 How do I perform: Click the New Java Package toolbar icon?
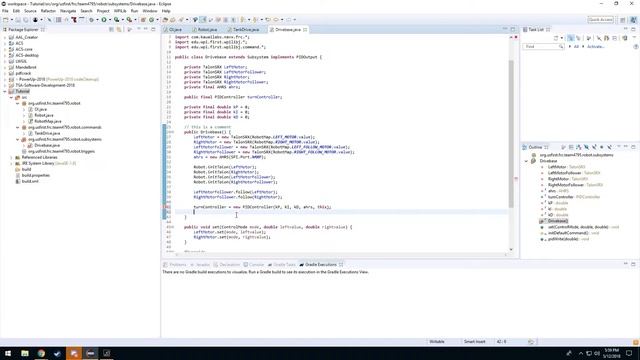click(143, 20)
